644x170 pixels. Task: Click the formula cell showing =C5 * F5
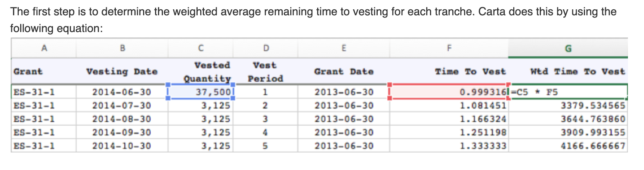(x=568, y=92)
